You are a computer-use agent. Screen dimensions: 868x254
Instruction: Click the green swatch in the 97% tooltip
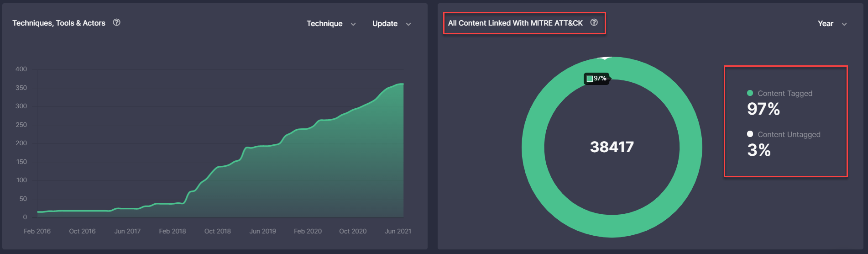click(590, 79)
